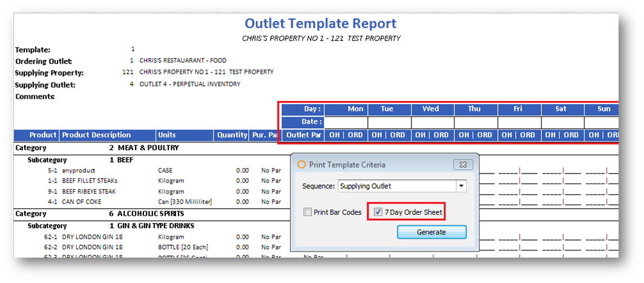Click the Print Template Criteria dialog icon
The width and height of the screenshot is (644, 283).
tap(301, 164)
